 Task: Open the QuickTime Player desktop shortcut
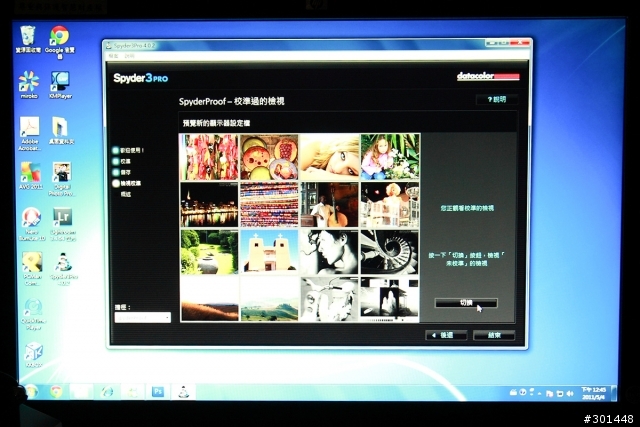tap(33, 314)
